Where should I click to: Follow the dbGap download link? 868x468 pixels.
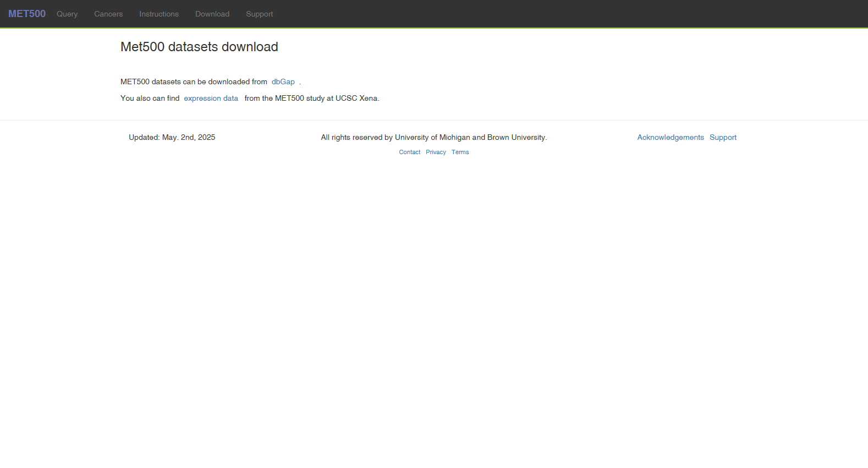point(283,81)
